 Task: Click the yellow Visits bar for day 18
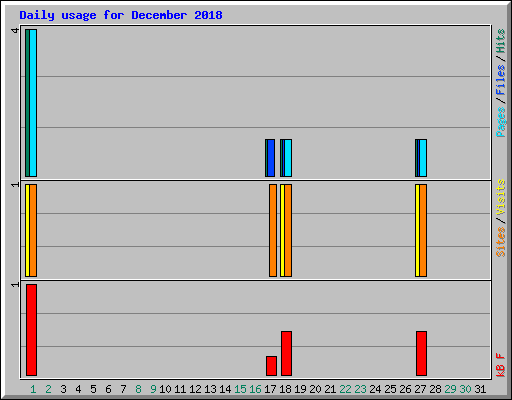point(282,230)
